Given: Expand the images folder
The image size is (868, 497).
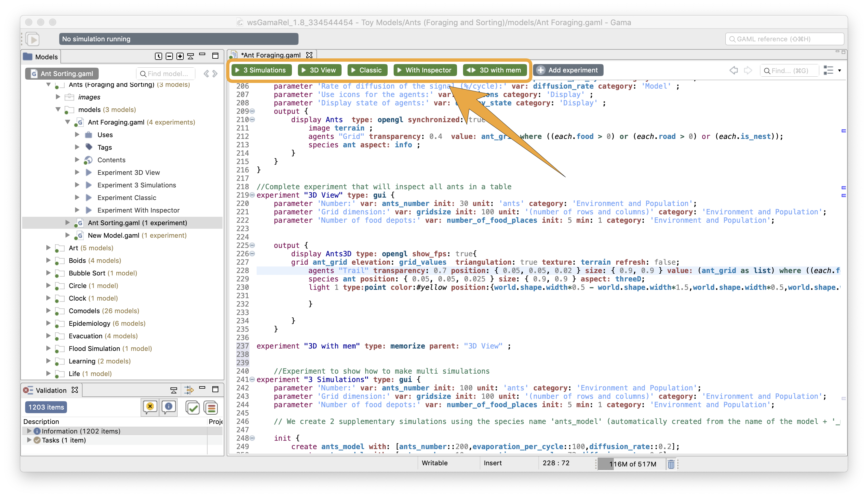Looking at the screenshot, I should [58, 97].
